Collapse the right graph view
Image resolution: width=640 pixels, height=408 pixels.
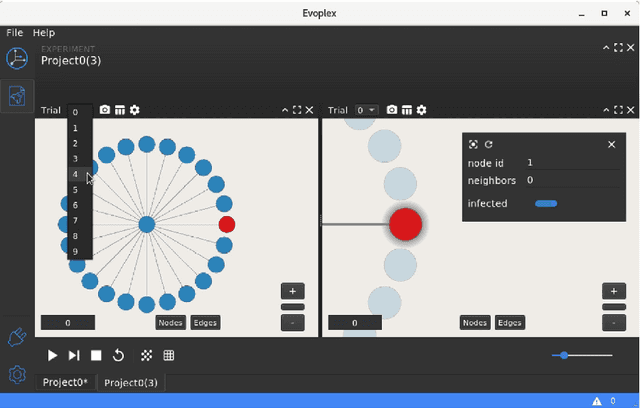(606, 110)
